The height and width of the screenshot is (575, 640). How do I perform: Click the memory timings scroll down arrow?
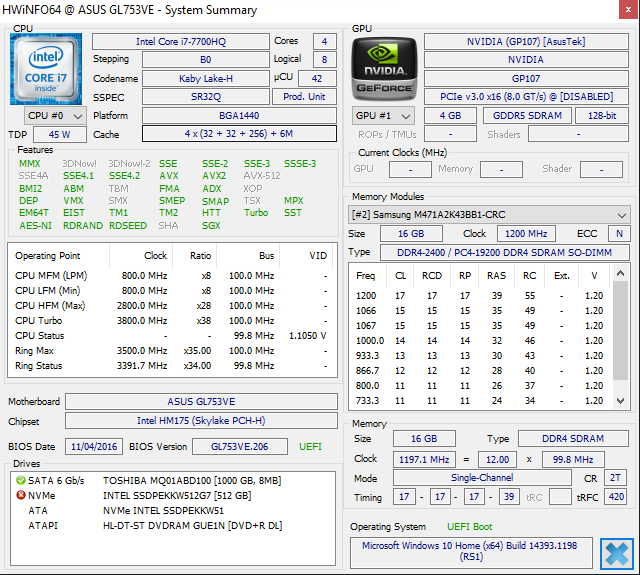click(620, 401)
